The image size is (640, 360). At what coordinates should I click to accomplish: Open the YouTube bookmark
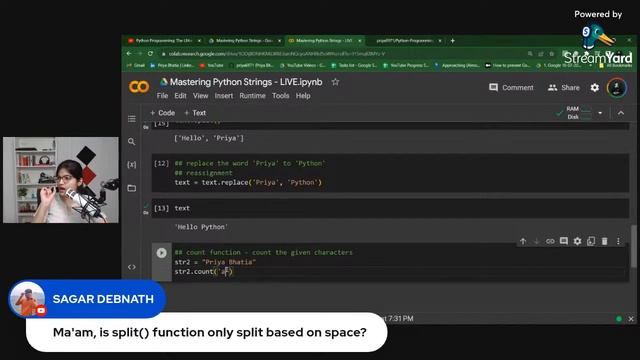coord(211,65)
